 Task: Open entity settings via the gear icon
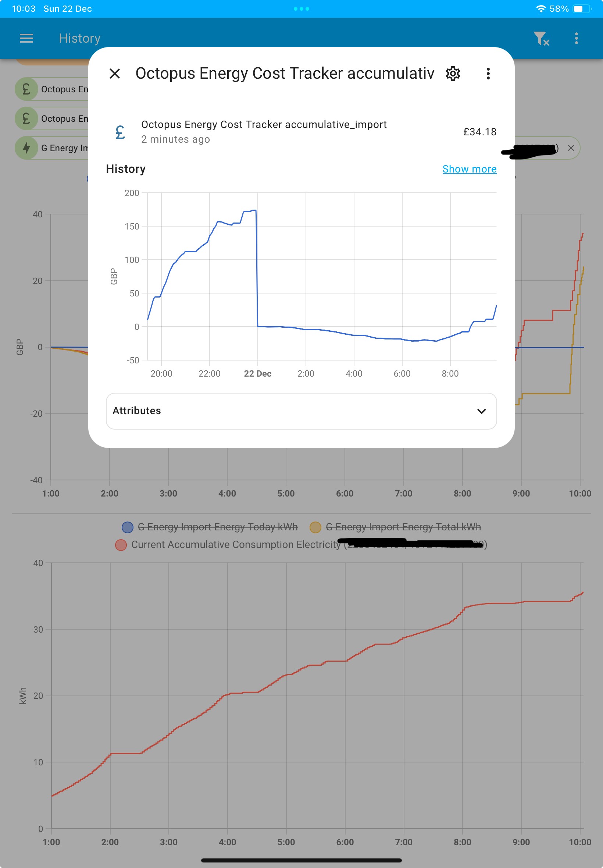tap(453, 73)
